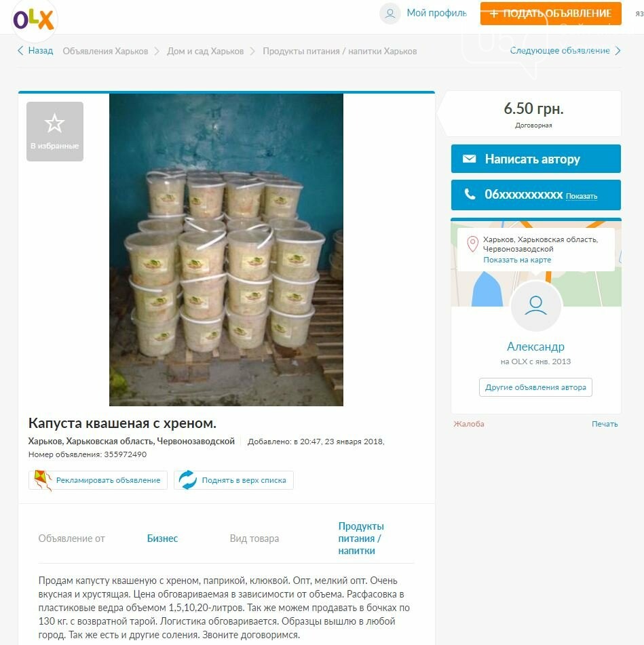The width and height of the screenshot is (644, 645).
Task: Click the refresh arrows icon Поднять в верх
Action: (x=188, y=480)
